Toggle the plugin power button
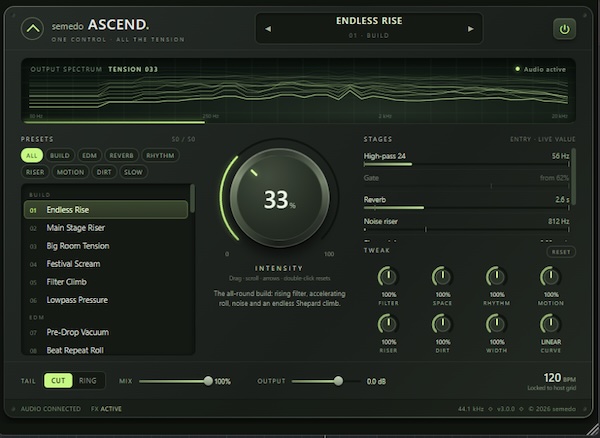 tap(564, 29)
